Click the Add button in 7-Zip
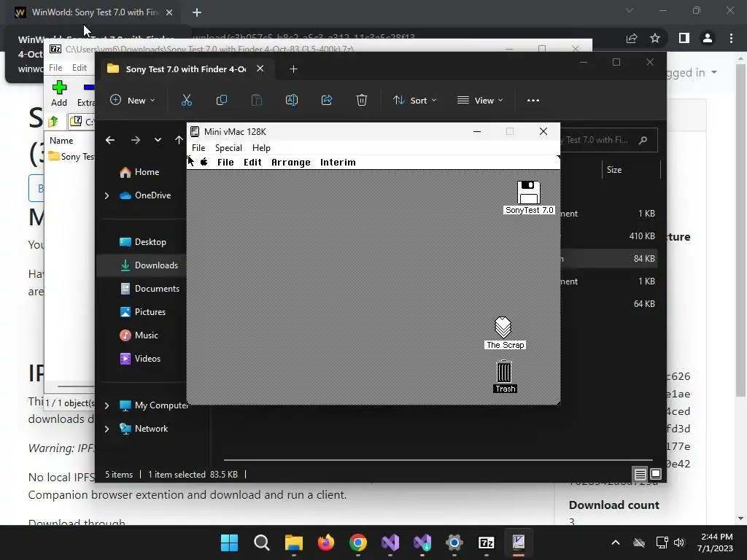 (59, 93)
